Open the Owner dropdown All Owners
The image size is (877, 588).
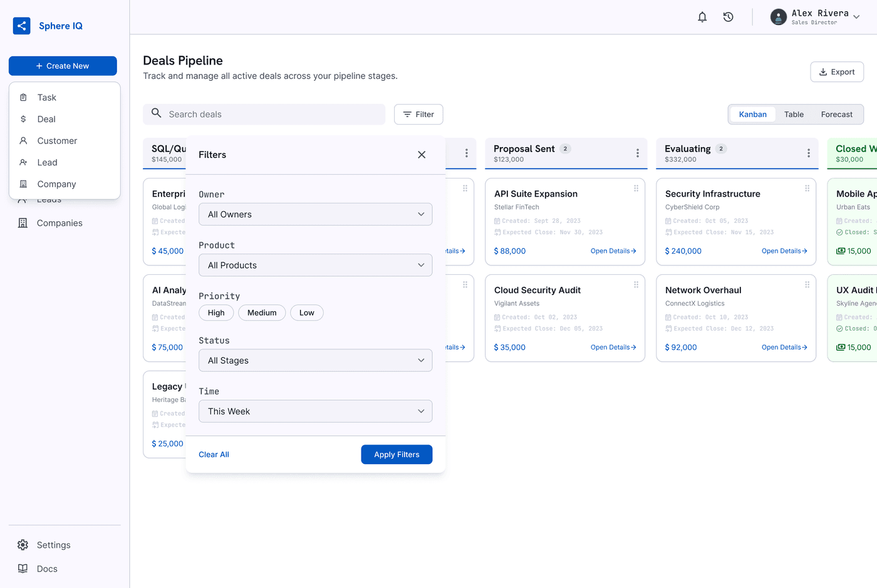(x=316, y=214)
